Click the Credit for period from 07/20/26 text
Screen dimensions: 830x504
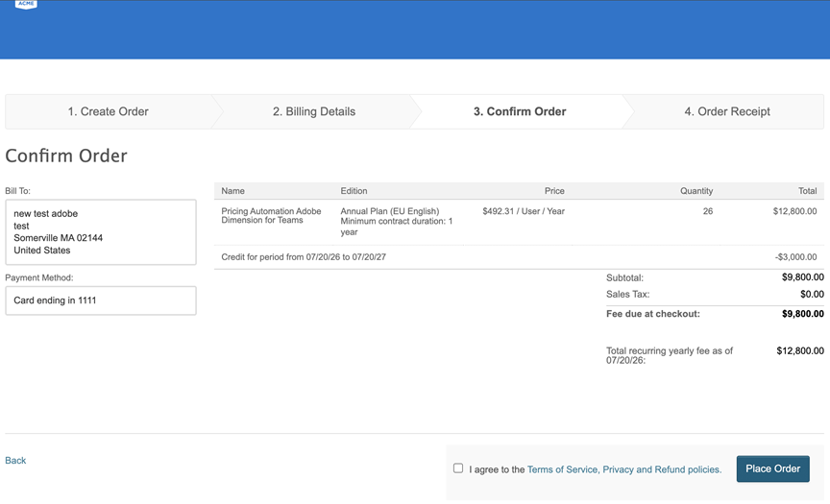[304, 257]
